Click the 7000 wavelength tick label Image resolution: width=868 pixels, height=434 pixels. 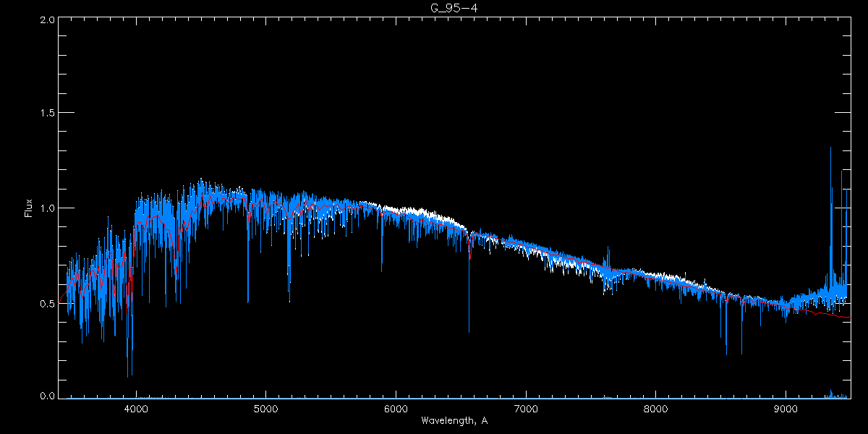526,409
